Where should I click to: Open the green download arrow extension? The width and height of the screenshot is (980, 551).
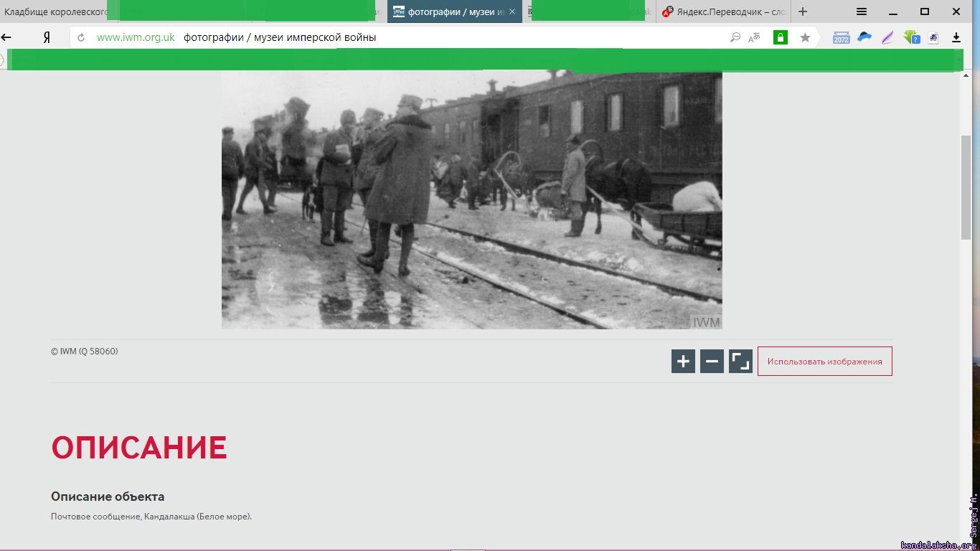coord(911,37)
